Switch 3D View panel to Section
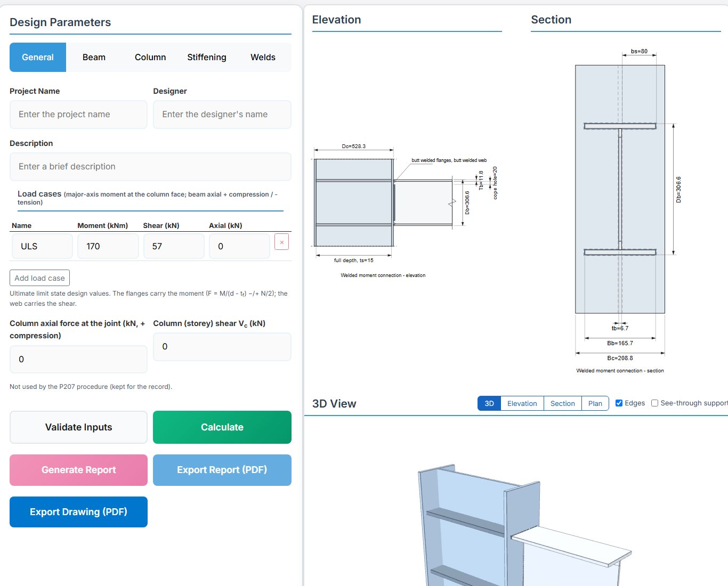 click(563, 403)
